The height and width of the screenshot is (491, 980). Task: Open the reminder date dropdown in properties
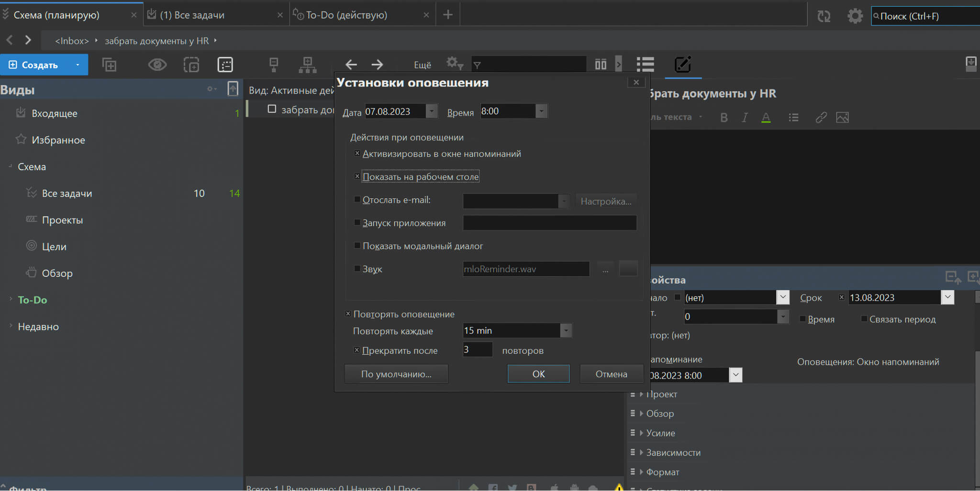pyautogui.click(x=735, y=375)
